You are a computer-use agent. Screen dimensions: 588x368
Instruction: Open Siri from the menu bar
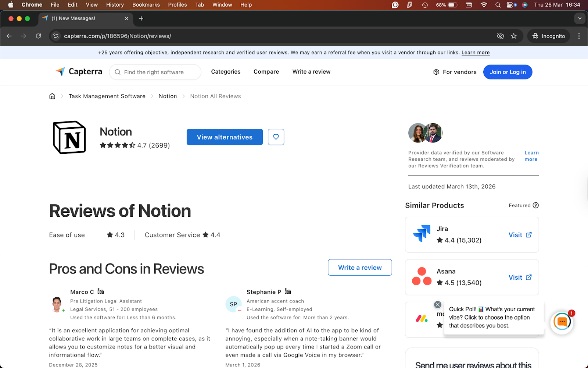pos(525,5)
